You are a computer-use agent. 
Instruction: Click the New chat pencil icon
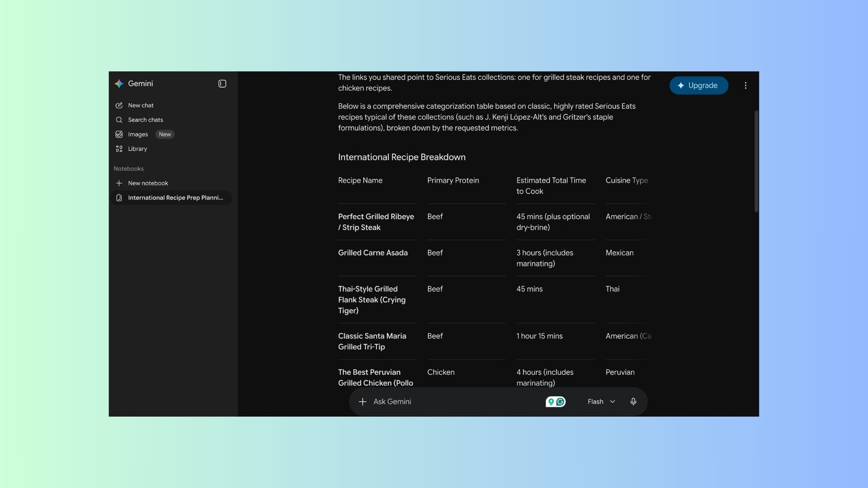(x=119, y=105)
